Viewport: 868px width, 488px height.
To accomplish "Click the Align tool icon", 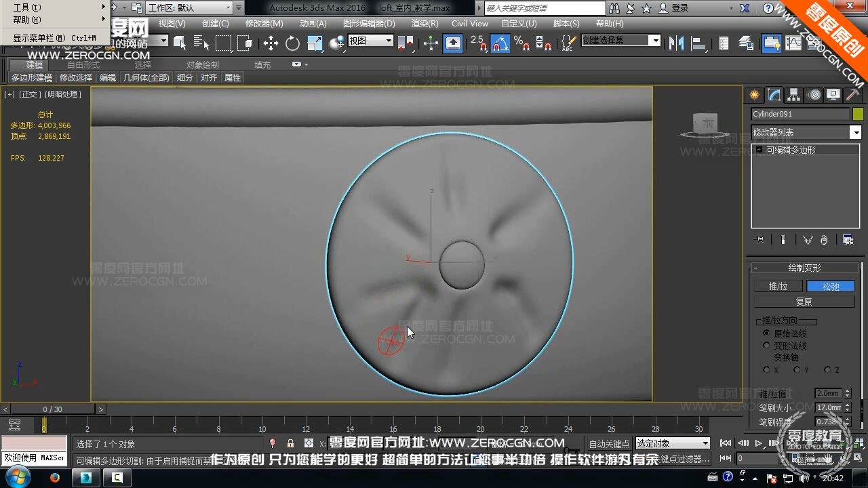I will click(698, 43).
